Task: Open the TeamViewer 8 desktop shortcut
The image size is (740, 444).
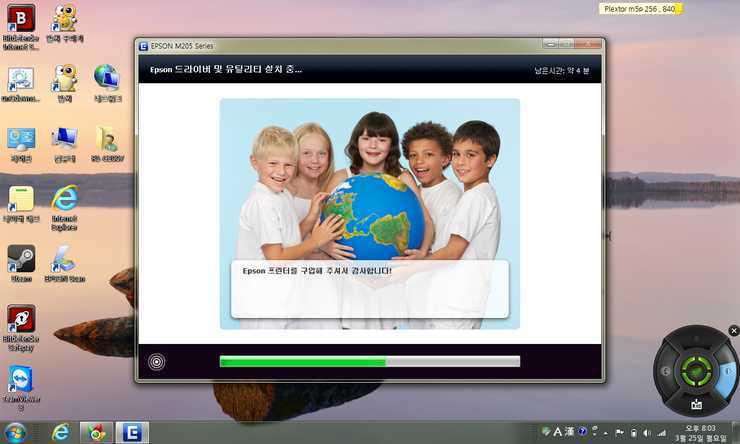Action: (21, 382)
